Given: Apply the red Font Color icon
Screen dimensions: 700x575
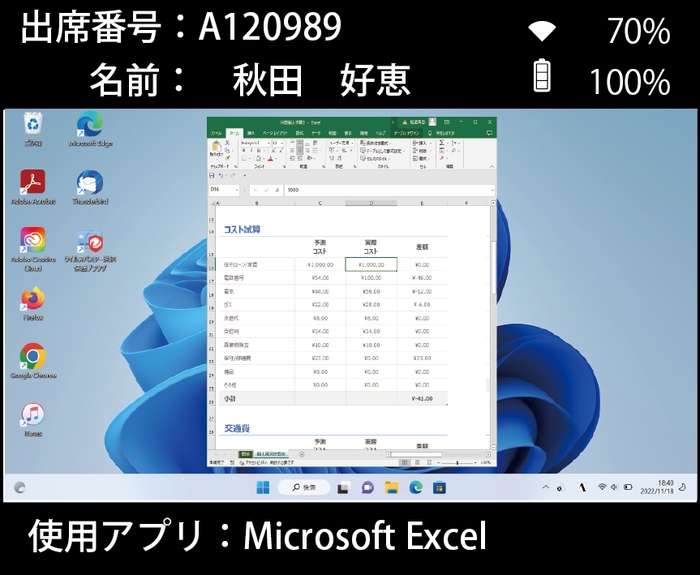Looking at the screenshot, I should click(x=271, y=158).
